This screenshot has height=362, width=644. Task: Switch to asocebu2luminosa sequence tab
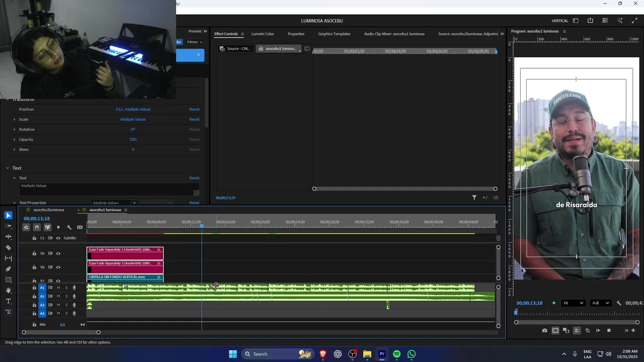pos(49,210)
